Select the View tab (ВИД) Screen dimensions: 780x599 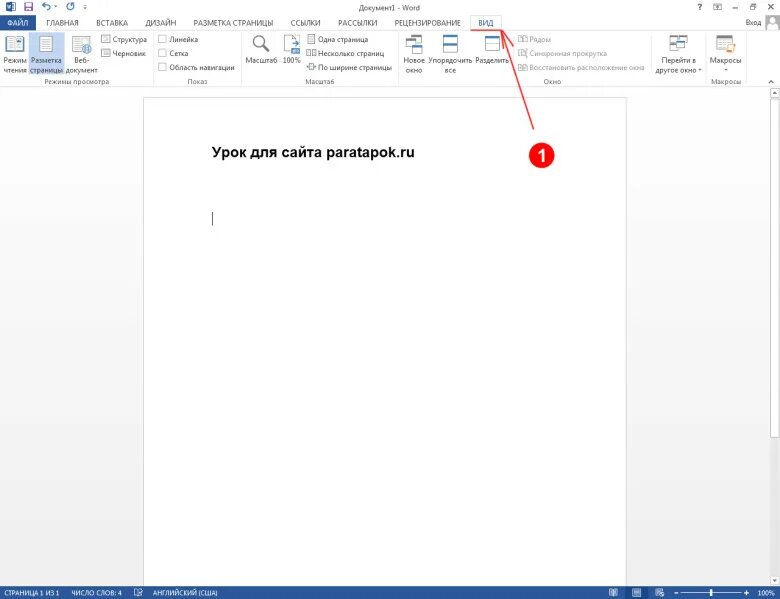point(486,23)
